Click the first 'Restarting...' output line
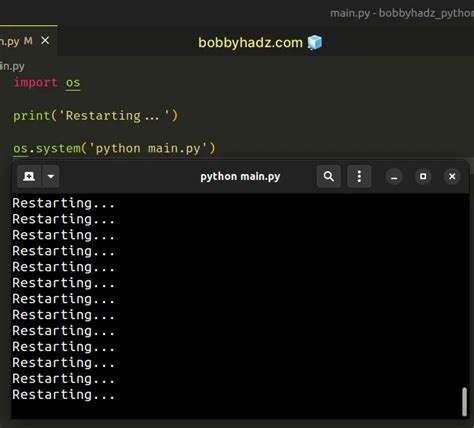 tap(63, 203)
